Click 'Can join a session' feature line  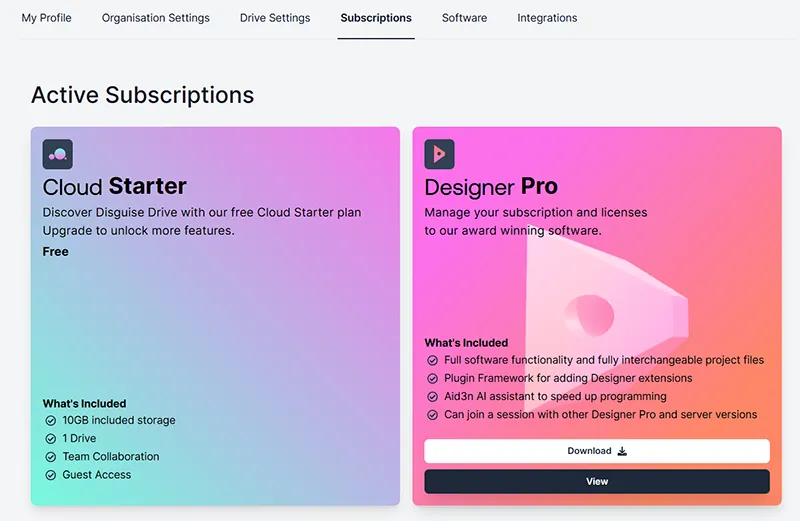[601, 414]
